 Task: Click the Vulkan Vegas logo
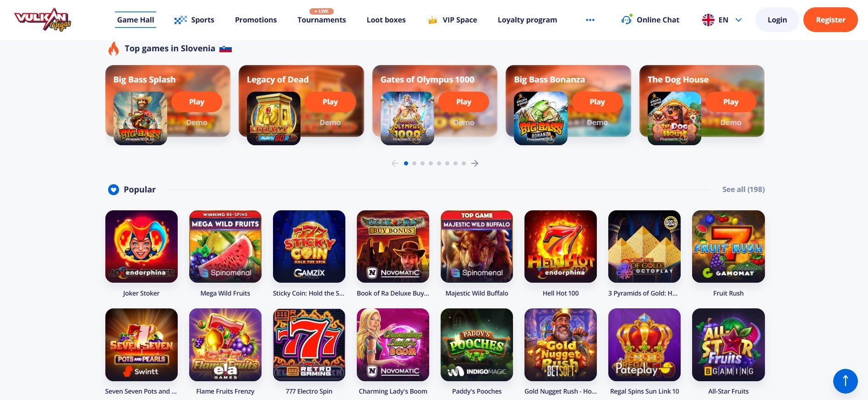click(43, 19)
